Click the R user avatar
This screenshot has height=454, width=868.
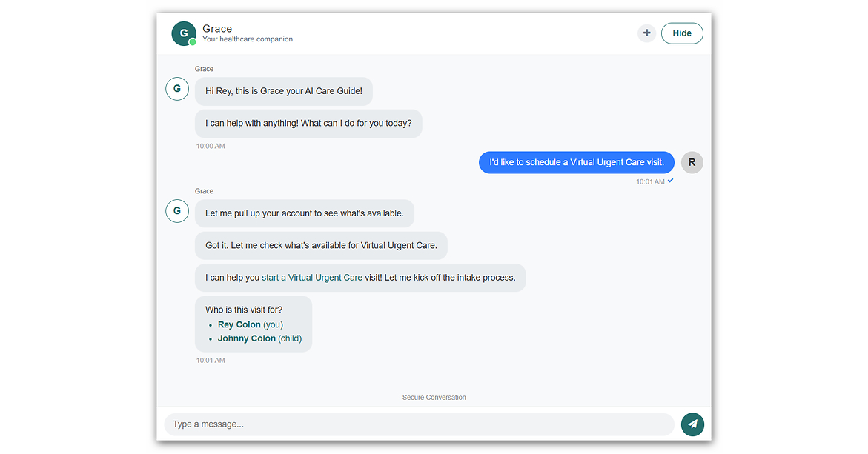tap(692, 163)
